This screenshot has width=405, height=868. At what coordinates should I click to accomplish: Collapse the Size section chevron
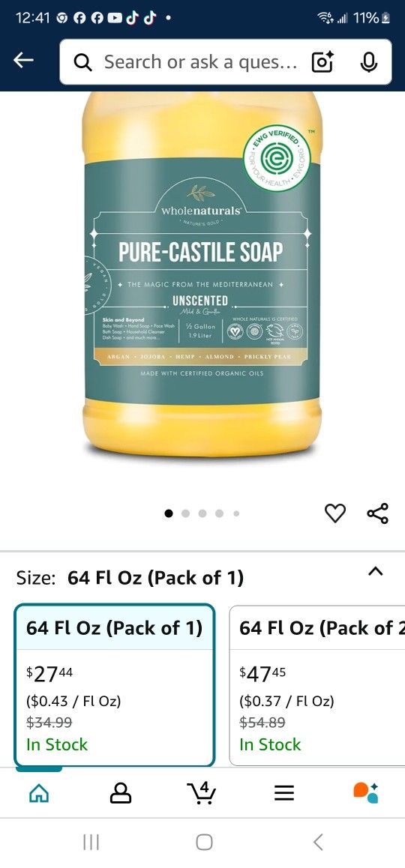376,571
